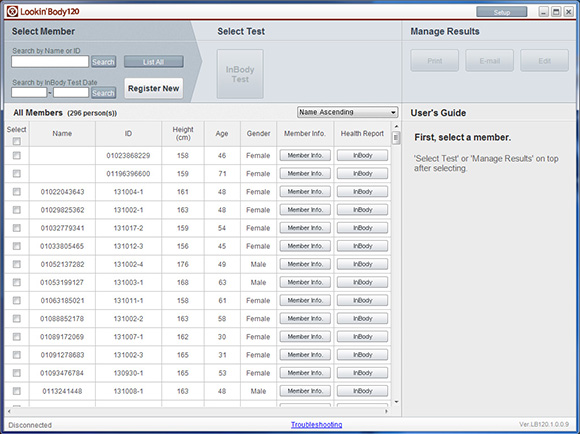580x434 pixels.
Task: Select member 01063185021 checkbox
Action: point(16,300)
